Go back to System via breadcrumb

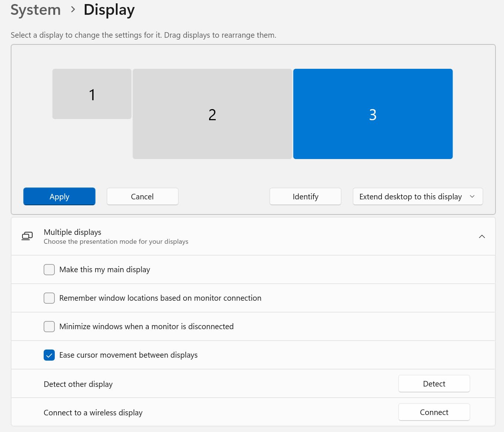pyautogui.click(x=36, y=10)
